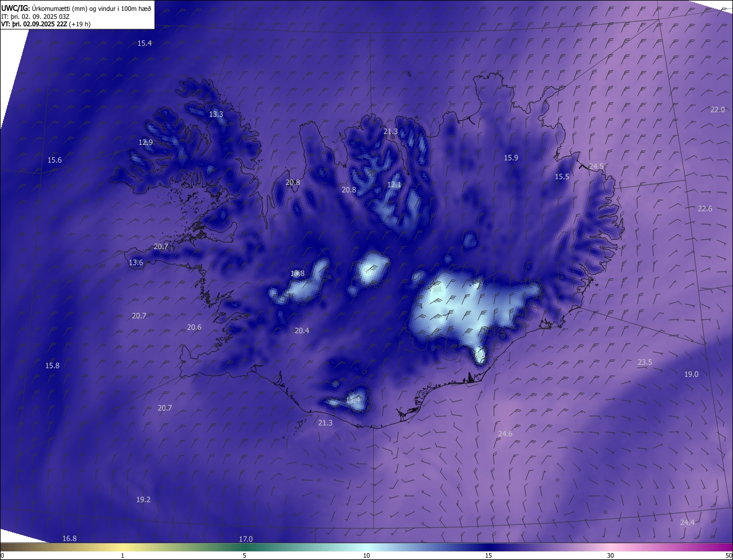Click the 24.4 value label
This screenshot has width=733, height=560.
point(687,523)
